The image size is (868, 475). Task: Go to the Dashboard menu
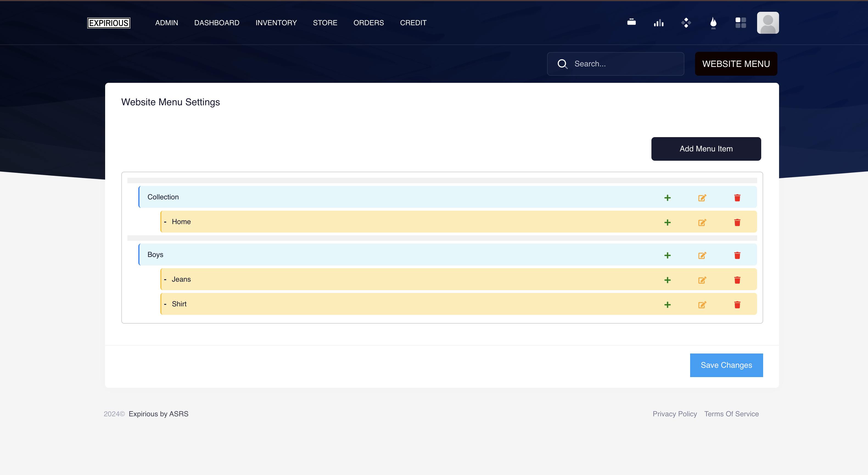[x=217, y=22]
